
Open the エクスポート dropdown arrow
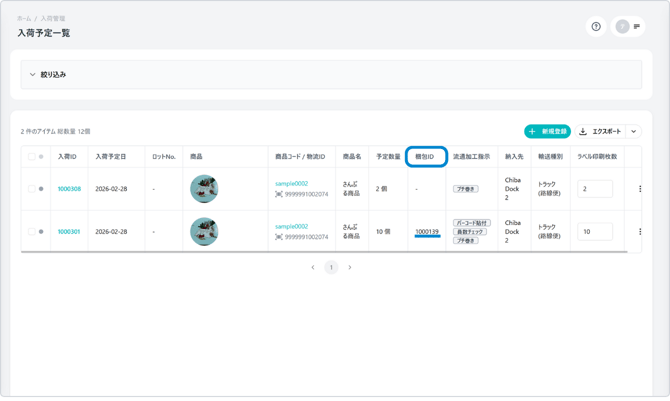(x=634, y=132)
